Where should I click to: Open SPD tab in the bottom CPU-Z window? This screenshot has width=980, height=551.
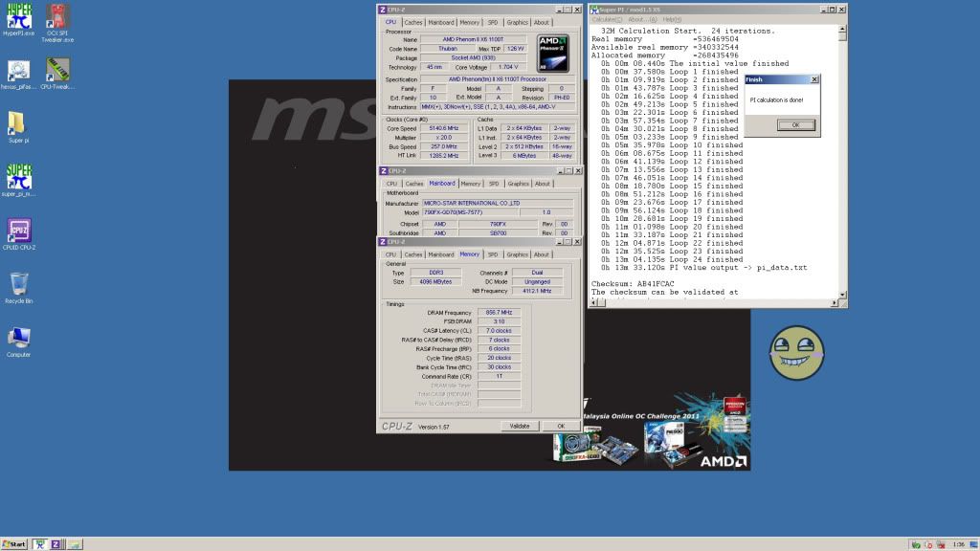click(492, 254)
